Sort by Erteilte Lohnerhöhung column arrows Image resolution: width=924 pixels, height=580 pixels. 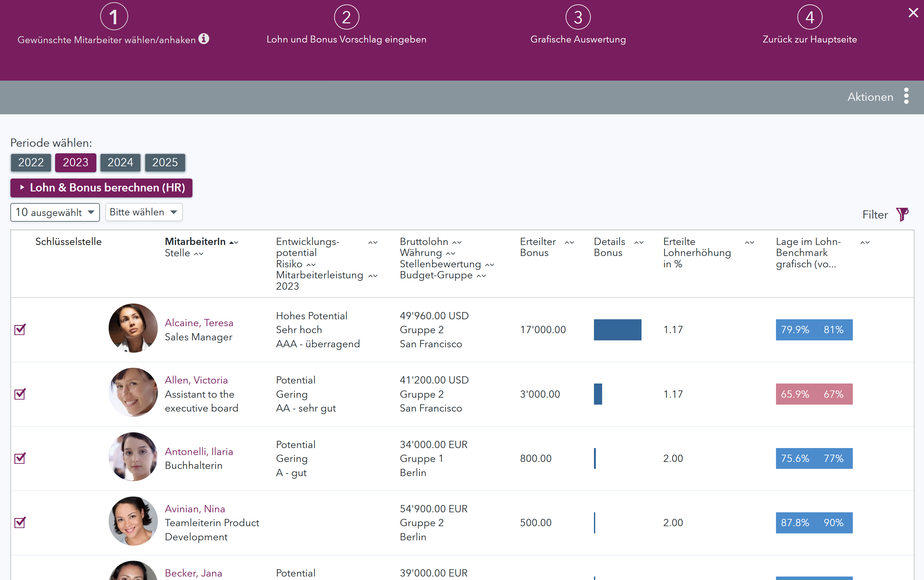749,242
